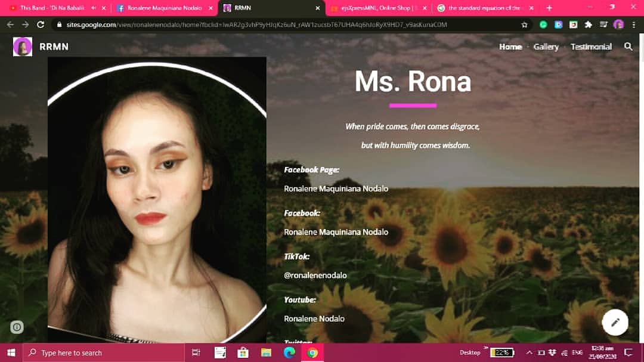The width and height of the screenshot is (644, 362).
Task: Open the site search magnifier icon
Action: (628, 47)
